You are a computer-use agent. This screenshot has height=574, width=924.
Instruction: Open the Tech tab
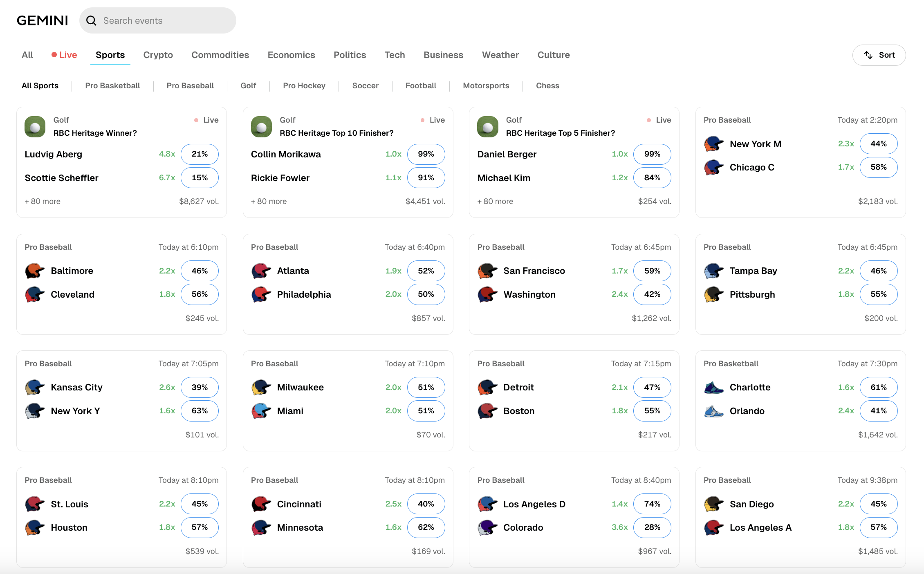[395, 55]
